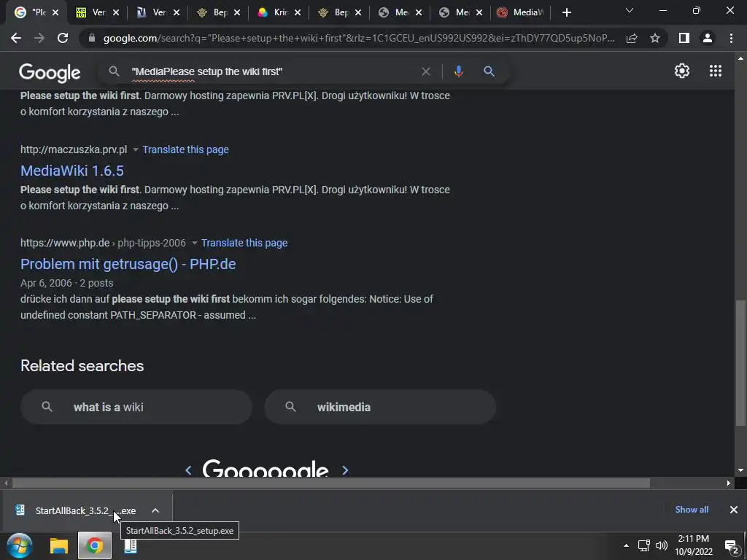The height and width of the screenshot is (560, 747).
Task: Share this page icon in address bar
Action: (x=632, y=38)
